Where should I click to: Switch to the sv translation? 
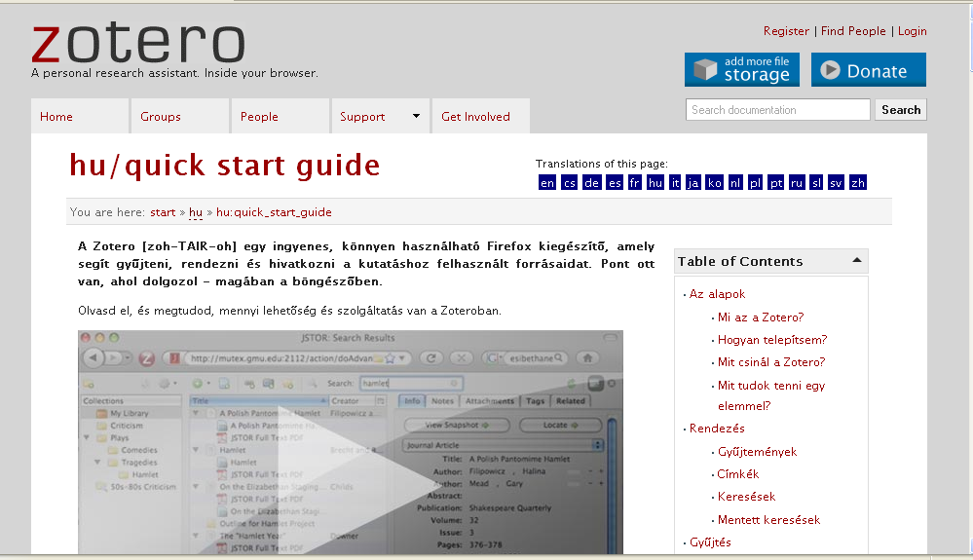click(836, 182)
